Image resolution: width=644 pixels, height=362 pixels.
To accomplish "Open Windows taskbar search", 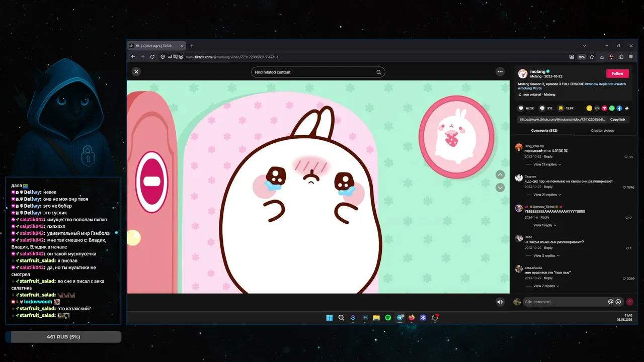I will 341,318.
